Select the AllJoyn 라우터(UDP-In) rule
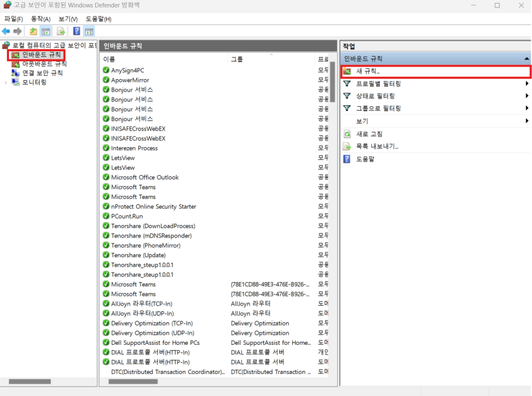 pyautogui.click(x=143, y=313)
